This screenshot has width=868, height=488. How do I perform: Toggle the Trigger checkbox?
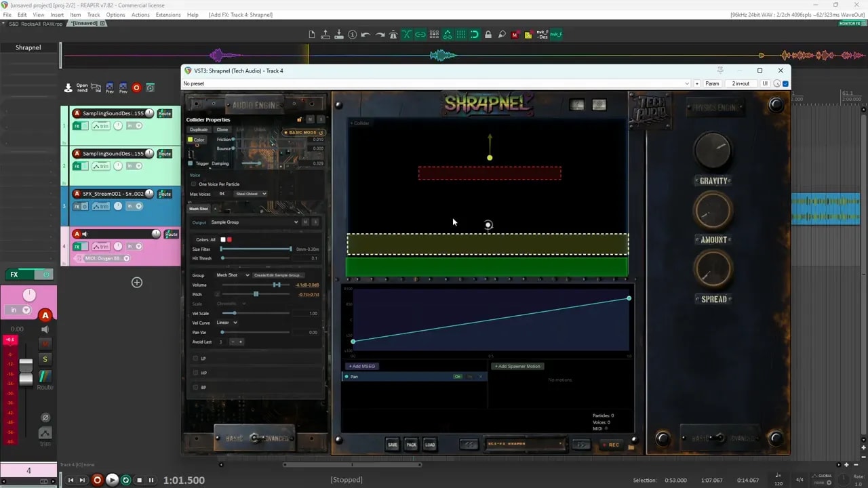[x=191, y=163]
